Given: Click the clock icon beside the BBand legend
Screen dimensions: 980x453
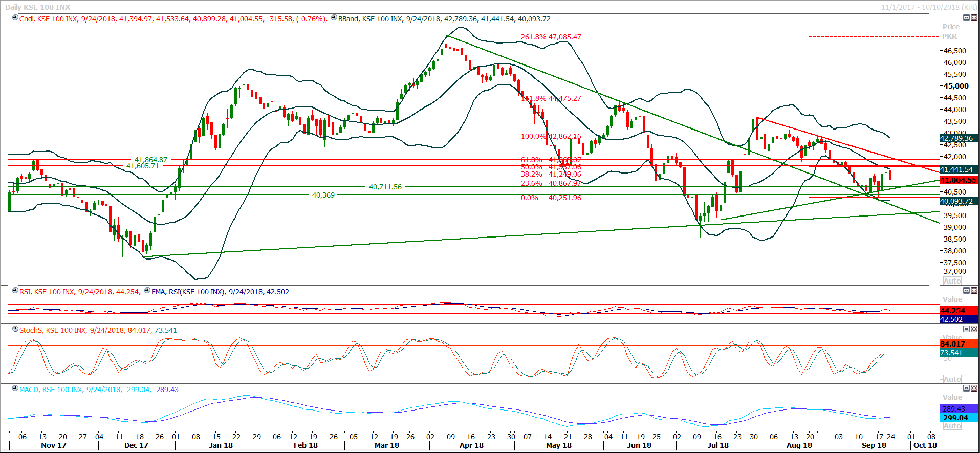Looking at the screenshot, I should click(x=334, y=18).
